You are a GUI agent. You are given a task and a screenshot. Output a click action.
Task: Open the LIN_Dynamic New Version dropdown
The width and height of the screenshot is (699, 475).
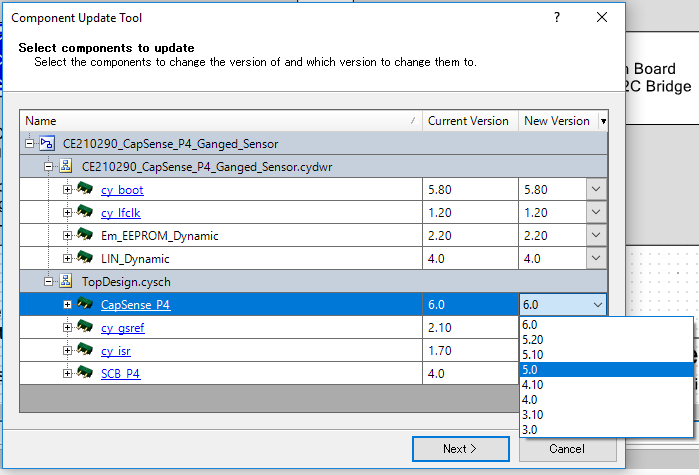click(596, 258)
